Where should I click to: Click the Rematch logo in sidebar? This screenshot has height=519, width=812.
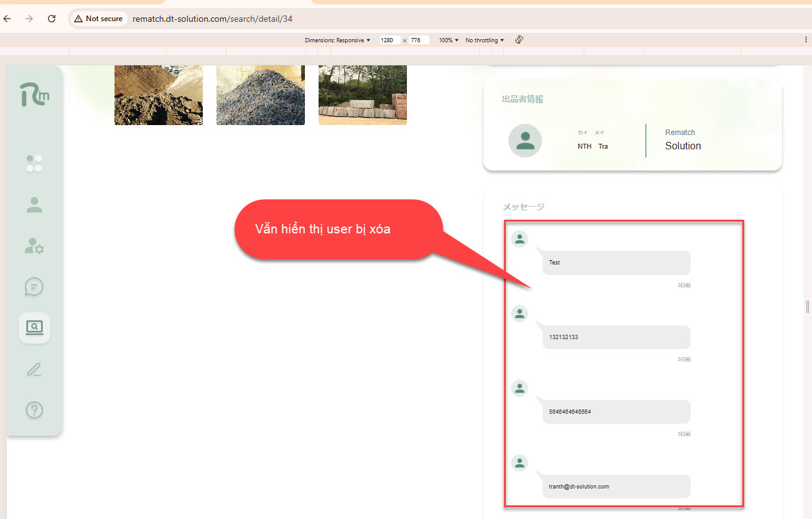pos(34,94)
